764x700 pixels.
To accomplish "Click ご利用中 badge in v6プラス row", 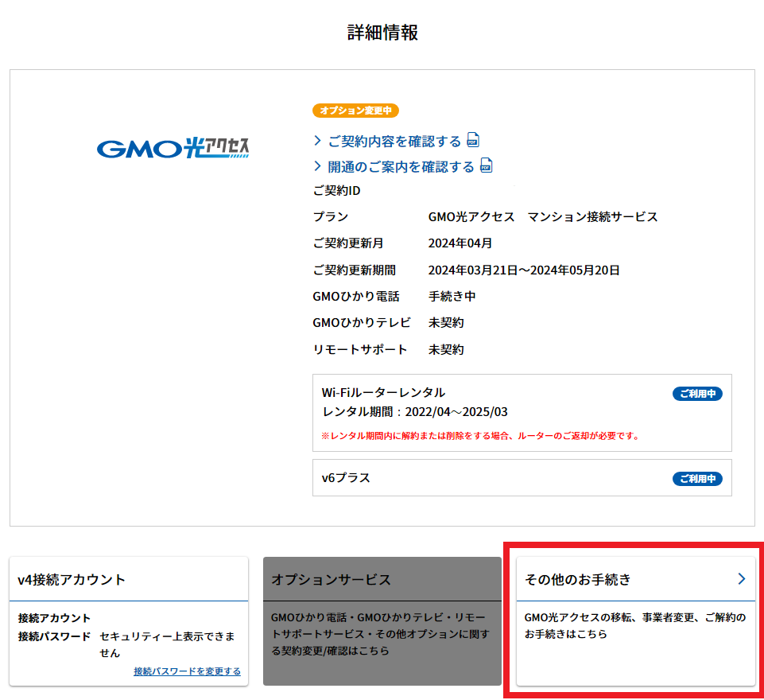I will (697, 479).
